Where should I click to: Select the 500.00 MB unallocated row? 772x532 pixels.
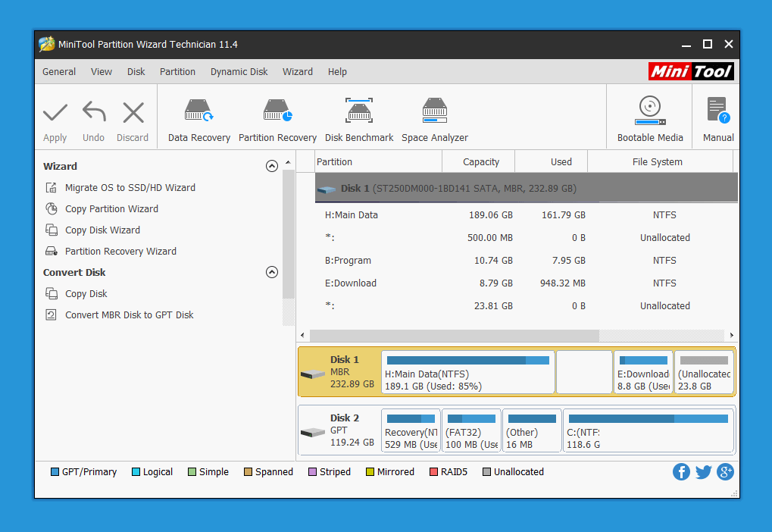coord(527,237)
